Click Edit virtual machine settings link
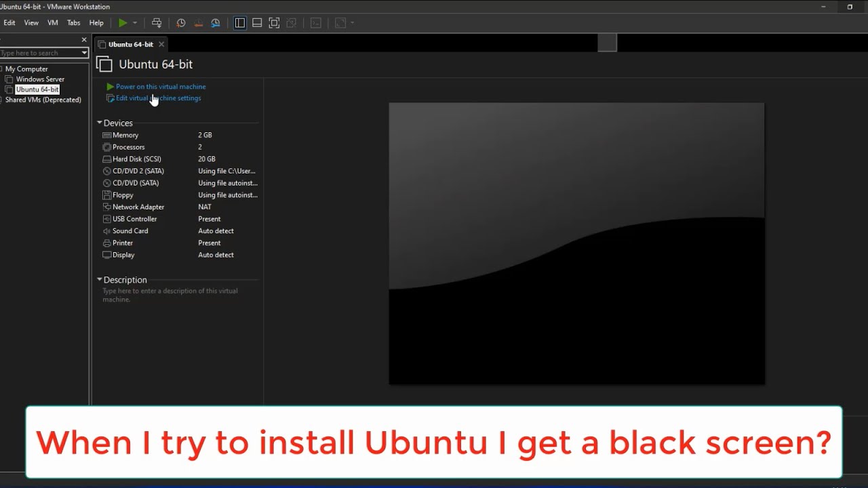 (x=158, y=98)
